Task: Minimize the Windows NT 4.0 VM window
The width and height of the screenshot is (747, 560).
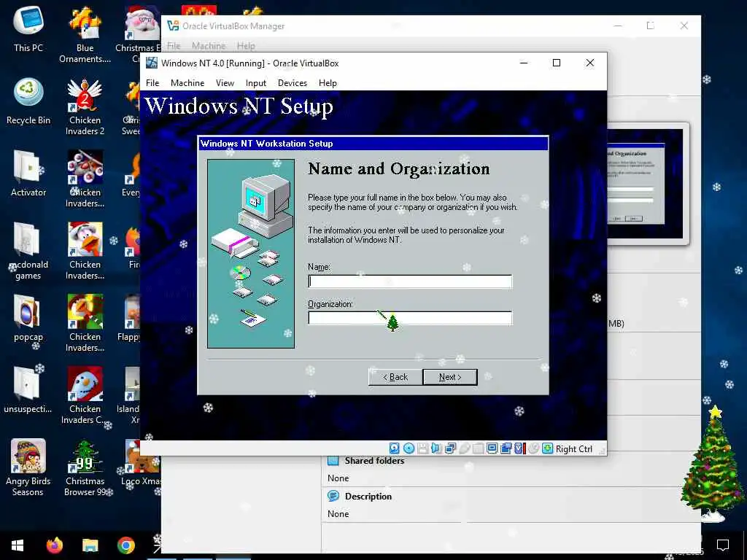Action: 524,63
